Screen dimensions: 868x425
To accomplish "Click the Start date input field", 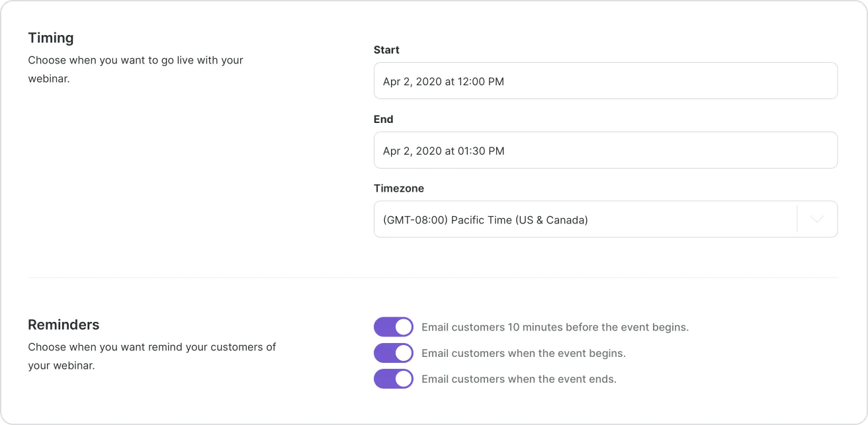I will click(605, 80).
